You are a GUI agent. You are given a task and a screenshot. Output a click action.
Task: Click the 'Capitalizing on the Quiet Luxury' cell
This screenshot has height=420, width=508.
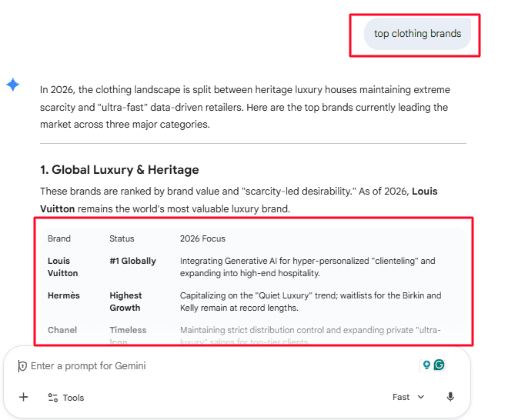pos(310,302)
